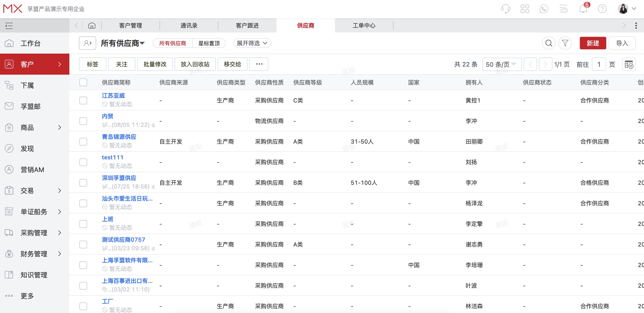The width and height of the screenshot is (644, 313).
Task: Click the page number input field
Action: tap(599, 64)
